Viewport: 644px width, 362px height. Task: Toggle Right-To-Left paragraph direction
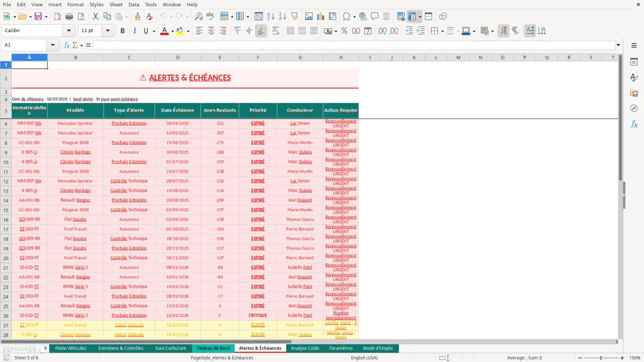[x=515, y=31]
